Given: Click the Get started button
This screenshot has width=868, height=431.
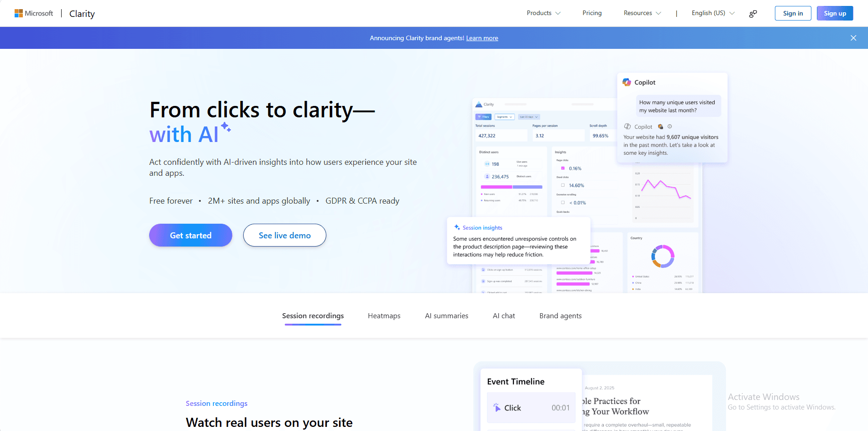Looking at the screenshot, I should pos(191,235).
